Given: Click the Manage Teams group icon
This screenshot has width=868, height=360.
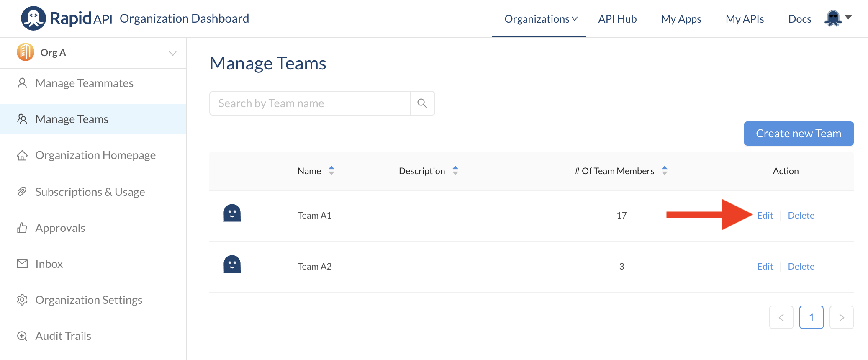Looking at the screenshot, I should [22, 119].
